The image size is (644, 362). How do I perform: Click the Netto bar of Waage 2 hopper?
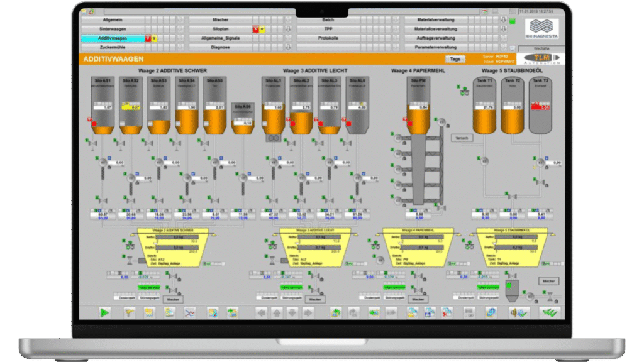coord(178,237)
